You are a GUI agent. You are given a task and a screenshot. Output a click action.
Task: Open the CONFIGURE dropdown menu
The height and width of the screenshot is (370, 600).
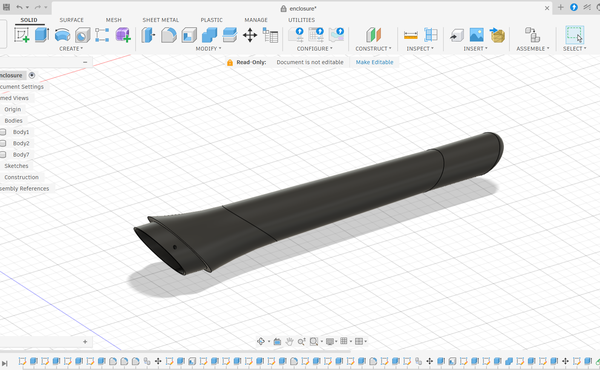(315, 49)
